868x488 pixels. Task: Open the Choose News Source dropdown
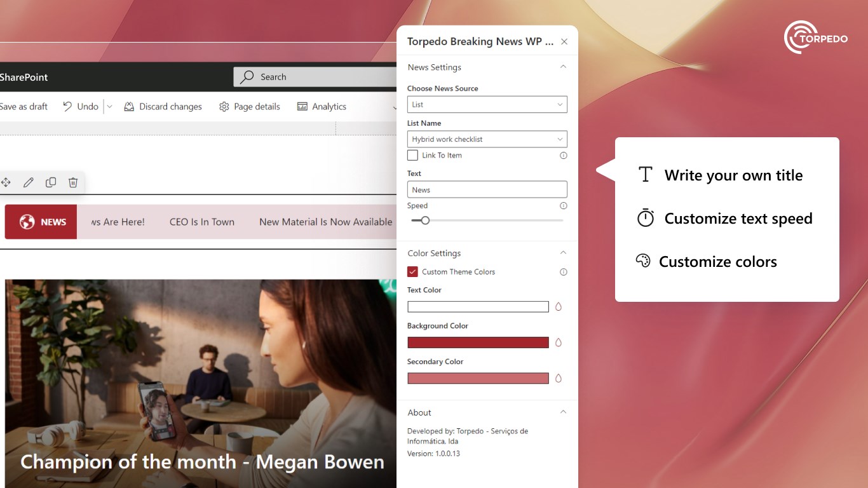click(x=487, y=104)
